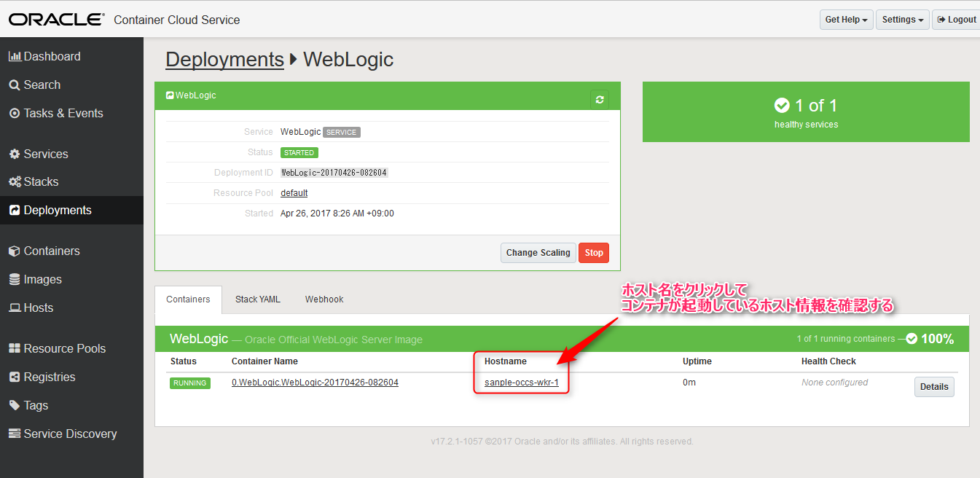This screenshot has height=478, width=980.
Task: Click the 1 of 1 healthy services panel
Action: (x=806, y=111)
